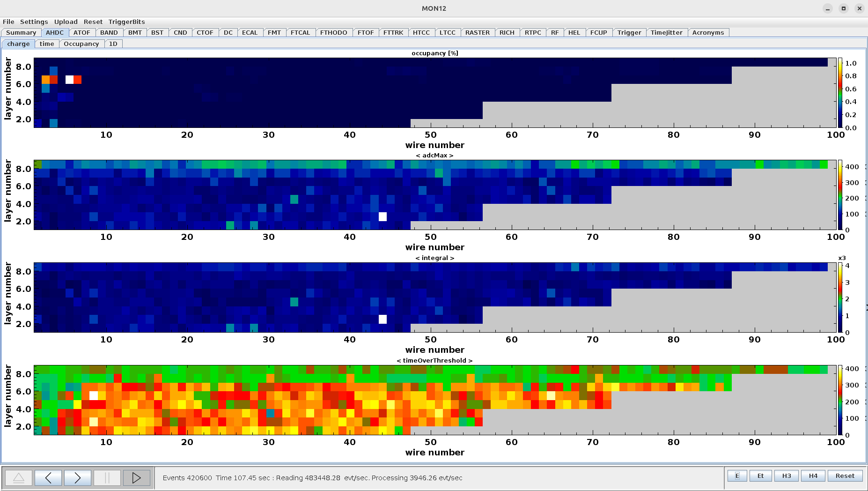Click the occupancy color scale bar

tap(840, 93)
